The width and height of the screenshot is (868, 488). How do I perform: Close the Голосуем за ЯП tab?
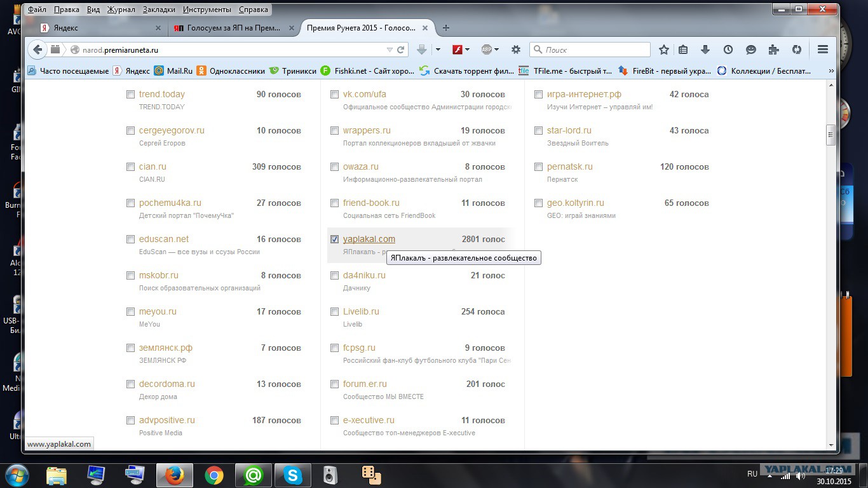[x=292, y=28]
